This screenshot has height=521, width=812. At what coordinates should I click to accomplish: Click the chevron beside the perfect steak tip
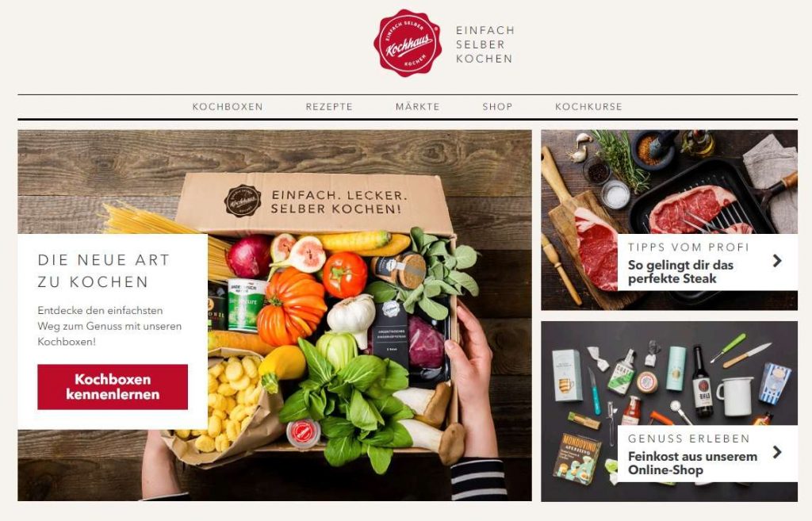[x=777, y=260]
